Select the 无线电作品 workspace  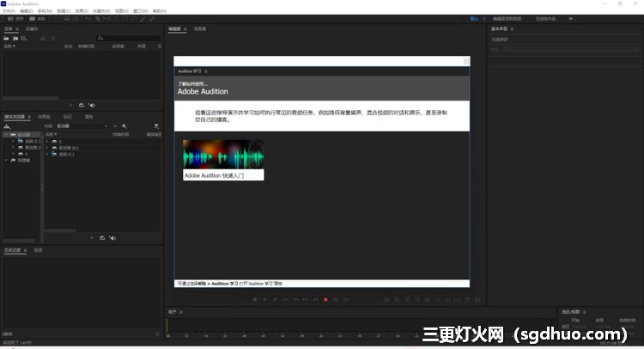point(545,19)
